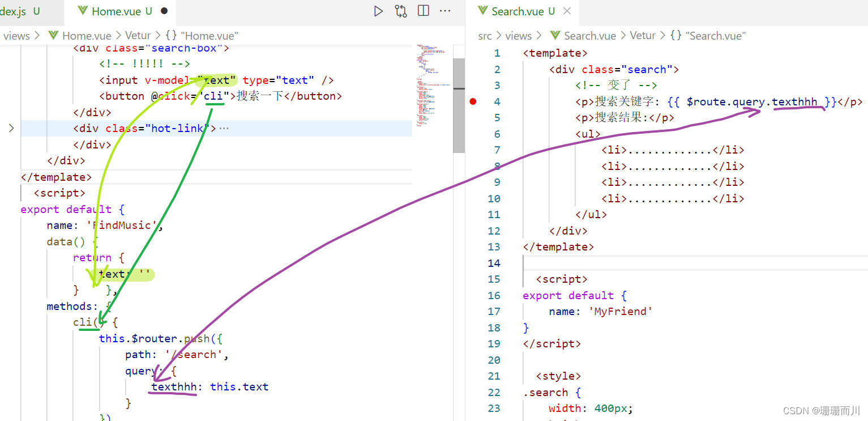The height and width of the screenshot is (421, 868).
Task: Open the src breadcrumb in Search.vue editor
Action: (x=485, y=36)
